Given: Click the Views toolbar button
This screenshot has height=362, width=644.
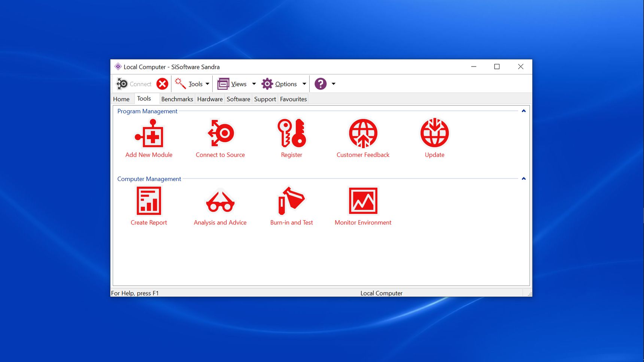Looking at the screenshot, I should pyautogui.click(x=232, y=84).
